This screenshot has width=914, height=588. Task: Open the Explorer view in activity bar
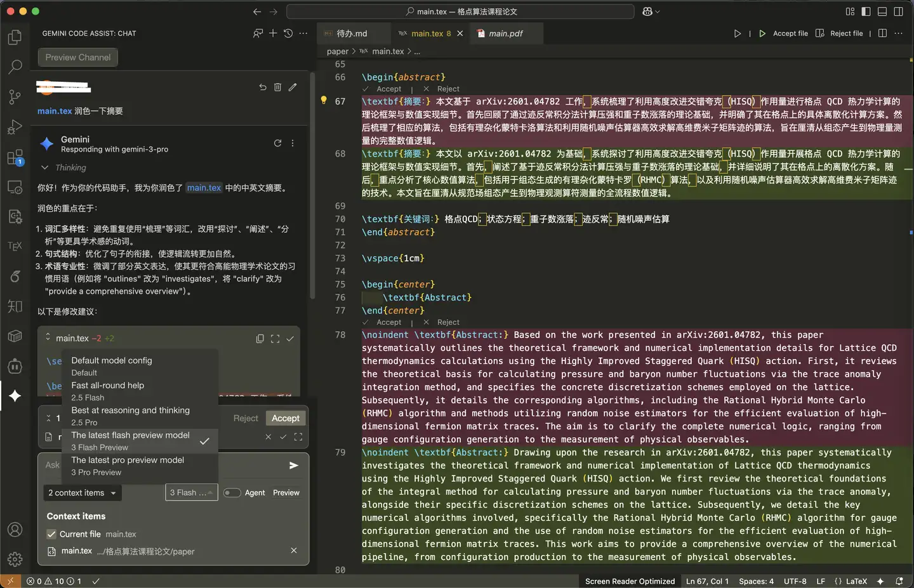tap(15, 37)
